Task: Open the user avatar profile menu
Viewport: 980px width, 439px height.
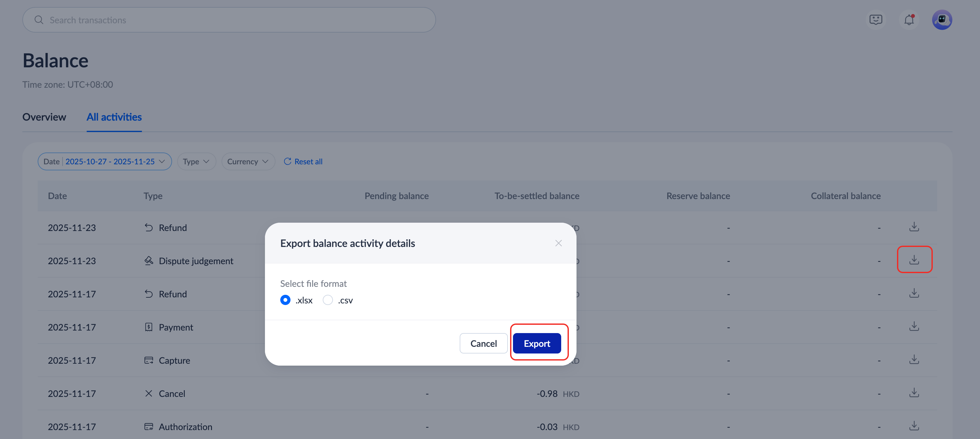Action: (942, 20)
